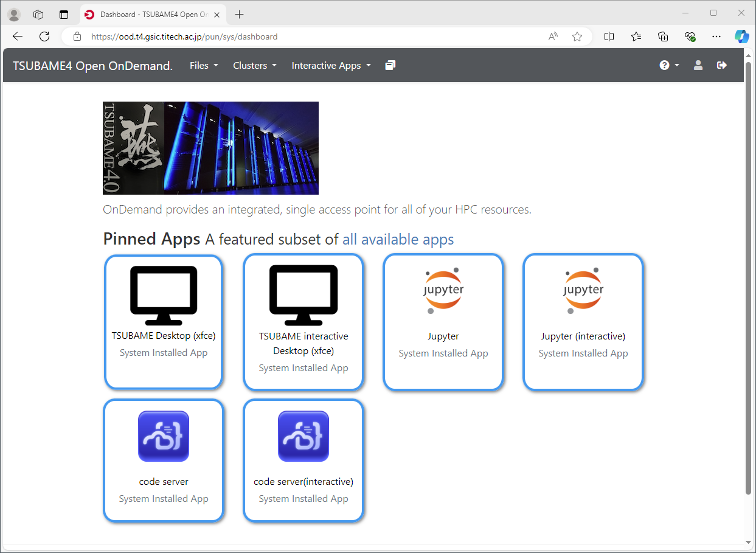Open the Help question mark menu
The height and width of the screenshot is (553, 756).
tap(669, 65)
